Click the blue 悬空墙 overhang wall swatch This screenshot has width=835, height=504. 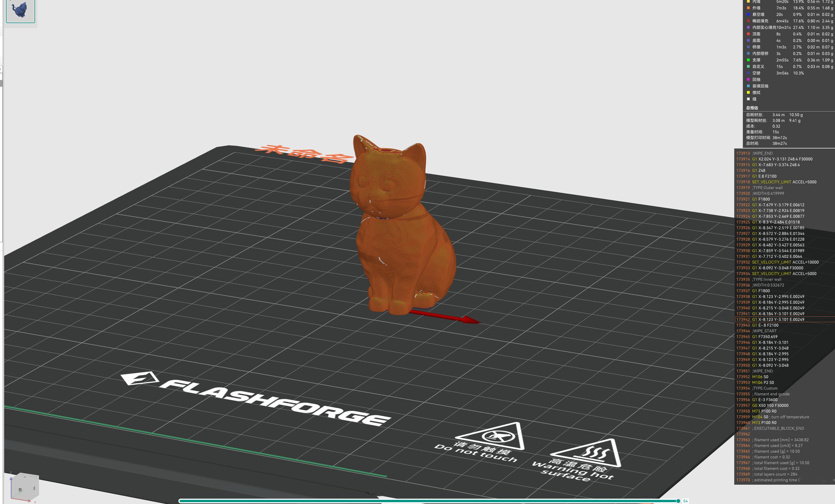coord(748,15)
